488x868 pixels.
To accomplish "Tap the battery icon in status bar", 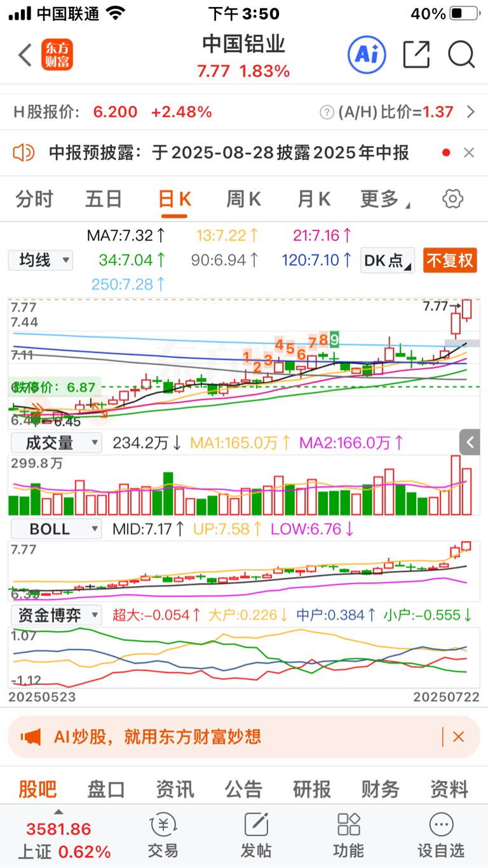I will [465, 13].
